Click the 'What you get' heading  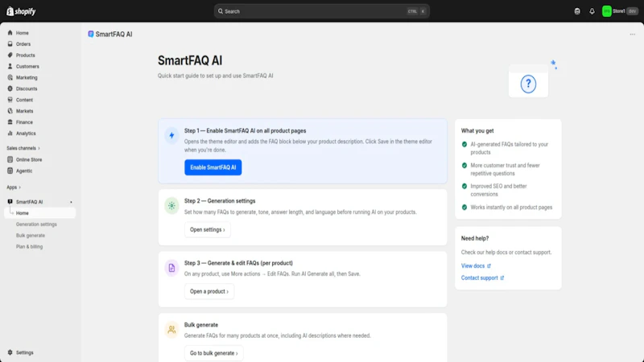(x=477, y=130)
